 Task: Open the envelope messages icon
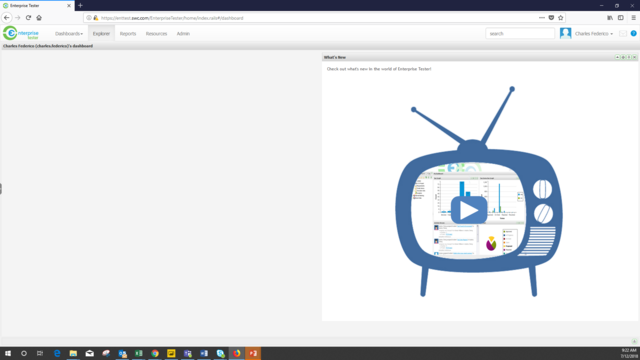tap(623, 33)
